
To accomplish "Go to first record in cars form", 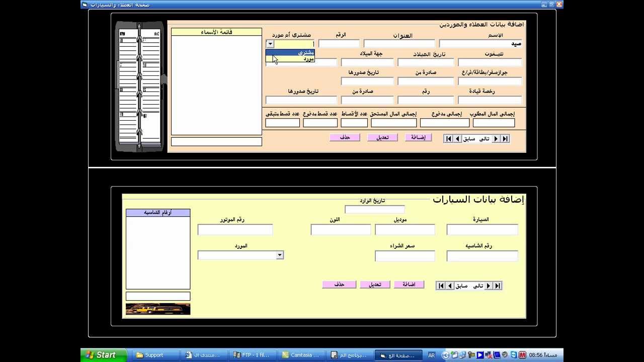I will [x=441, y=286].
